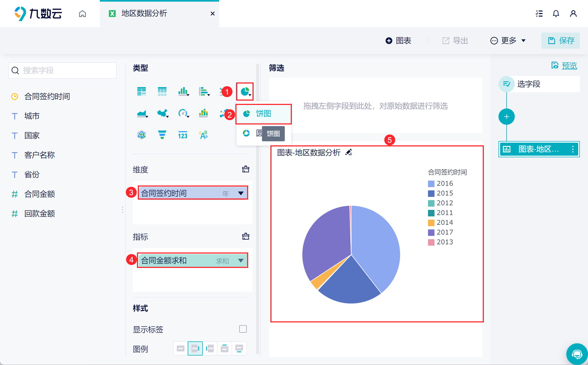
Task: Click the 搜索字段 search box
Action: coord(62,71)
